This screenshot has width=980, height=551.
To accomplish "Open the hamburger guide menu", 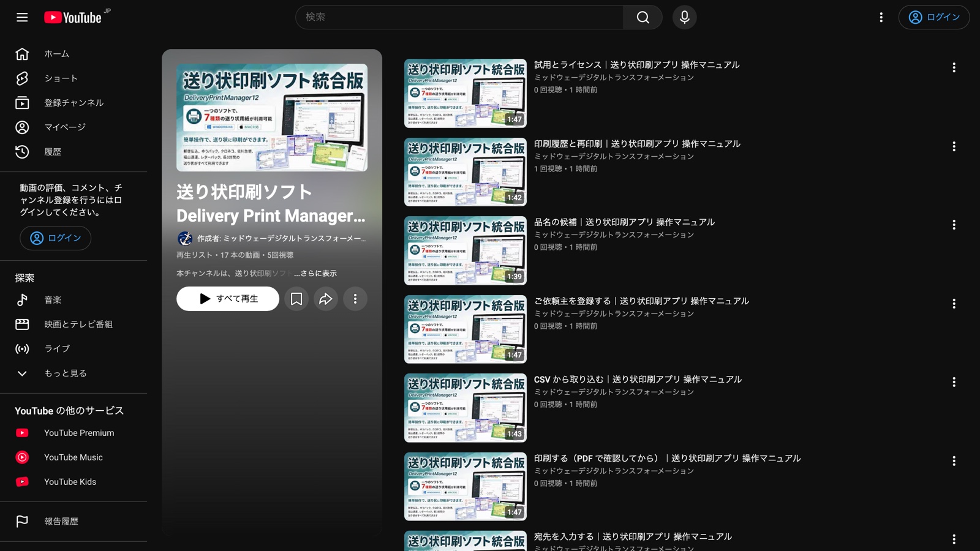I will [x=22, y=17].
